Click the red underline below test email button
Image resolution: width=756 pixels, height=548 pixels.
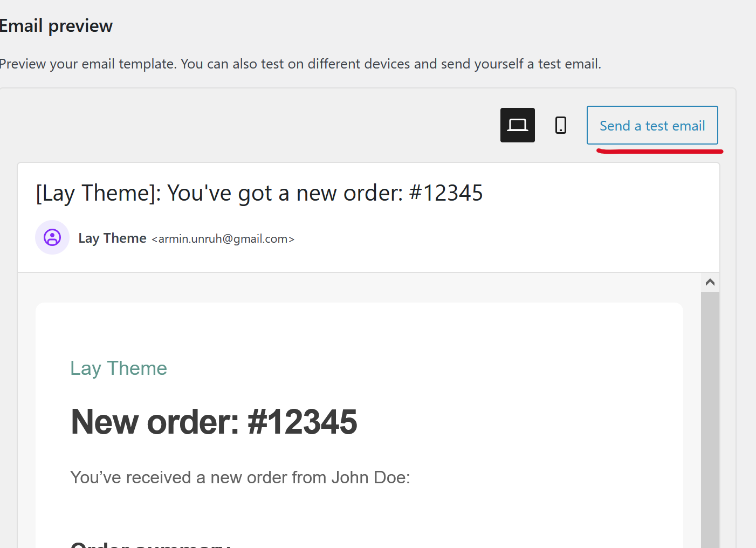click(659, 152)
